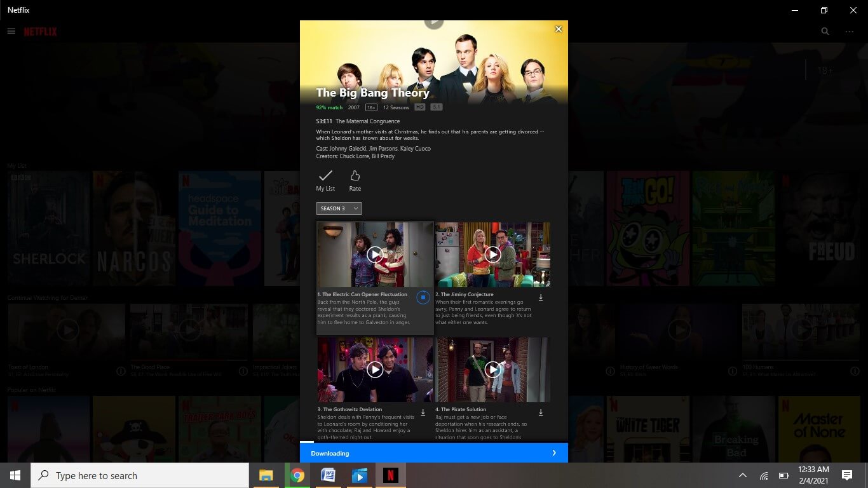Click the 16+ maturity rating badge
Image resolution: width=868 pixels, height=488 pixels.
pyautogui.click(x=371, y=107)
